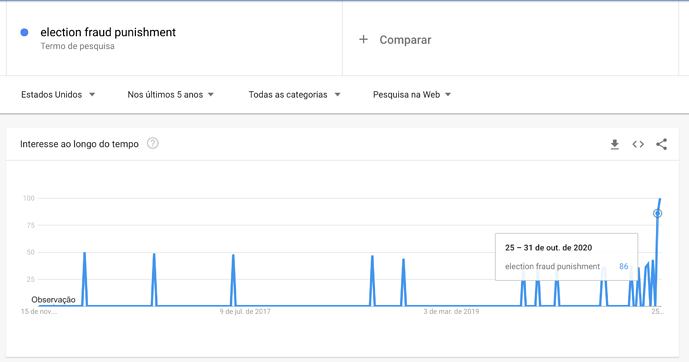Open the Todas as categorias dropdown
Image resolution: width=689 pixels, height=362 pixels.
tap(294, 94)
